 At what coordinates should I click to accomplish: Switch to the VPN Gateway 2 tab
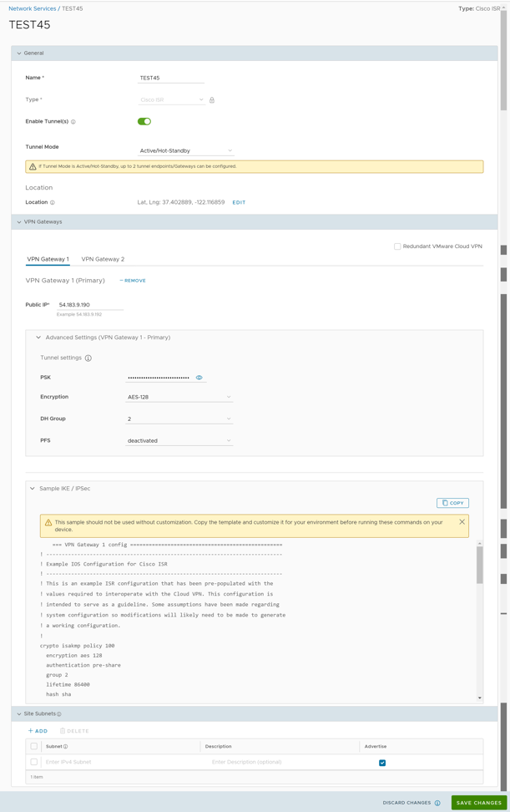click(103, 259)
